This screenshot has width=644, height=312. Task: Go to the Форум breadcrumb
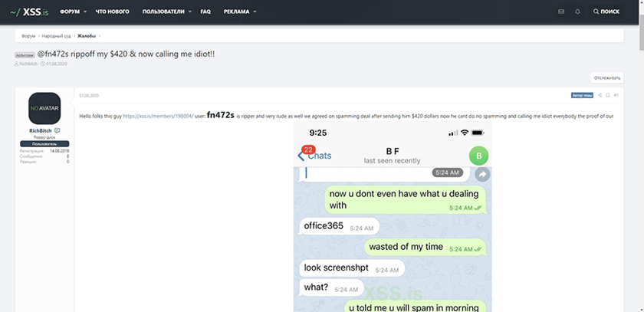coord(28,36)
